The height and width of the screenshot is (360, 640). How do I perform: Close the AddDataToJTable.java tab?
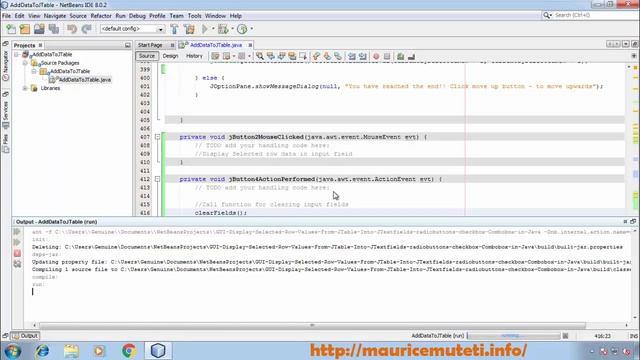click(250, 45)
